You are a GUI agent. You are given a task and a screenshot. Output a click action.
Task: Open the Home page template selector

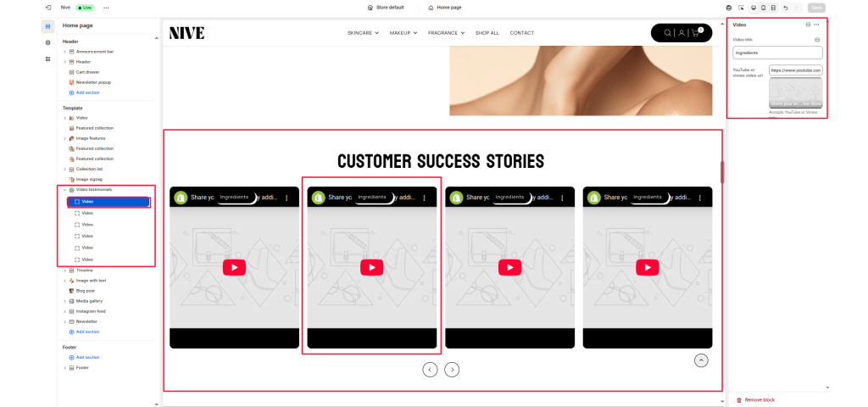(x=445, y=8)
